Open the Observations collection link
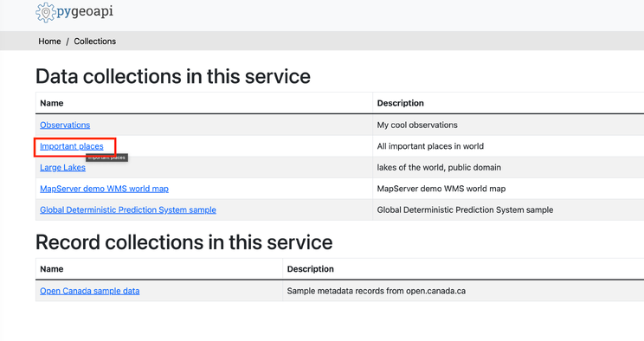Screen dimensions: 644x341 coord(65,125)
